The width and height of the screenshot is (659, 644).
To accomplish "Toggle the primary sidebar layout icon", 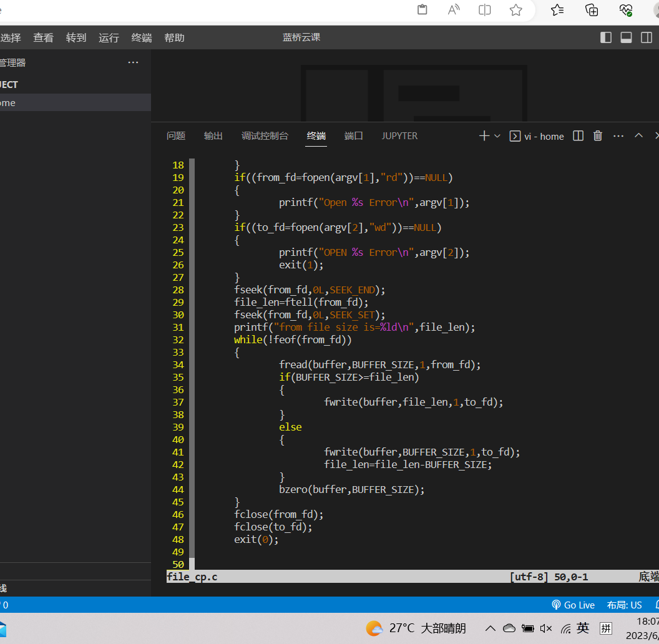I will point(605,37).
